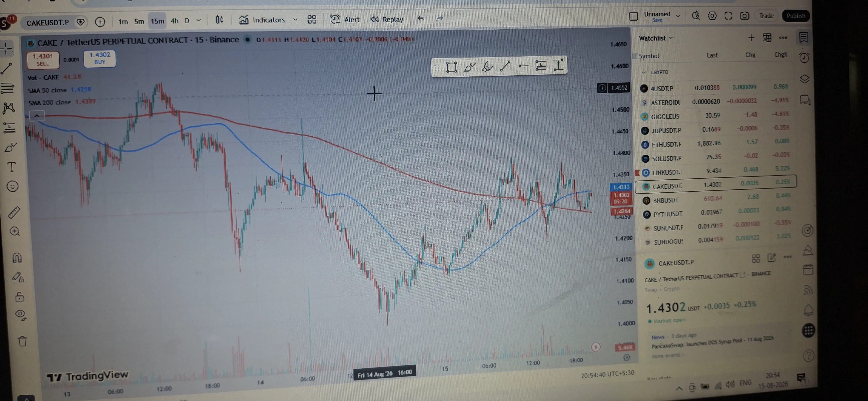868x401 pixels.
Task: Take a chart snapshot with the camera
Action: [744, 16]
